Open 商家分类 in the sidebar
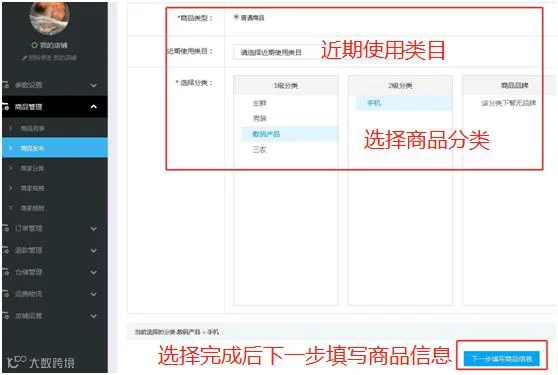This screenshot has width=558, height=375. click(55, 168)
